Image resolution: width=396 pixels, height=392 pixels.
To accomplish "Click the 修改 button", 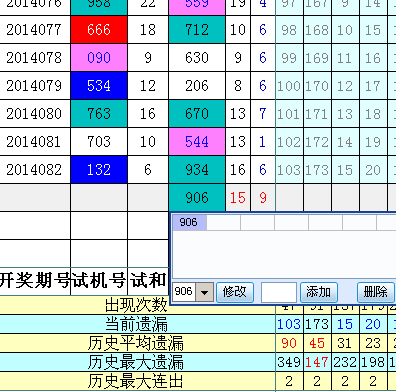I will pyautogui.click(x=235, y=292).
